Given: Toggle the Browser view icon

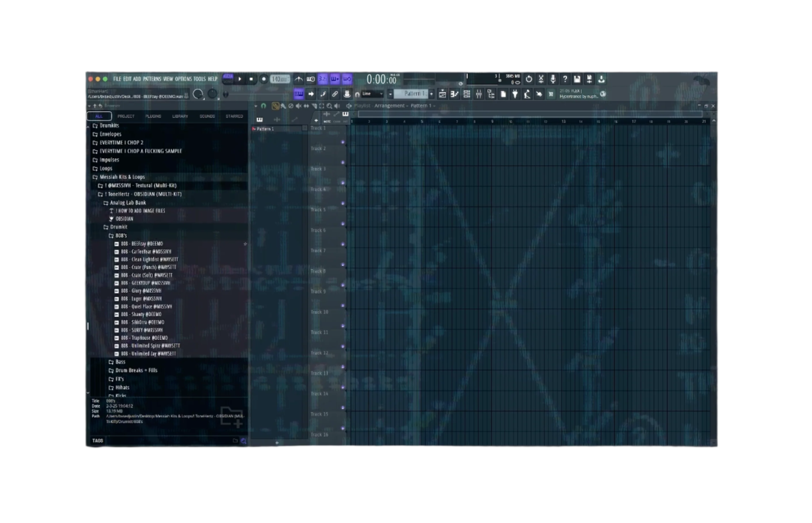Looking at the screenshot, I should pyautogui.click(x=491, y=94).
